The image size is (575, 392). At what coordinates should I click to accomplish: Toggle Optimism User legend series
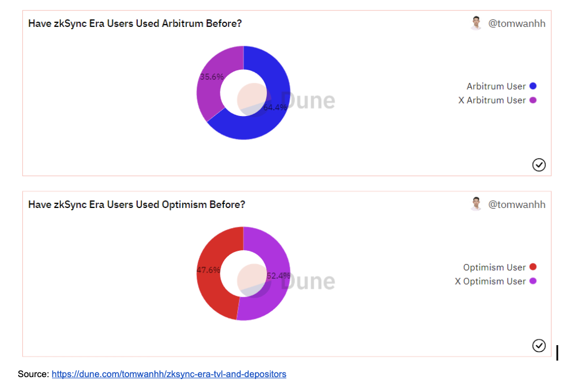tap(500, 267)
